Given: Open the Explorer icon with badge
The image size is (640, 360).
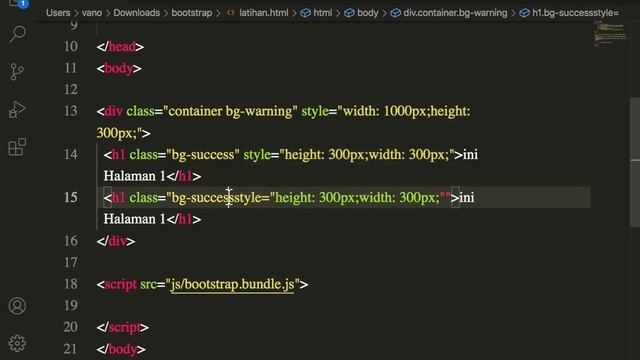Looking at the screenshot, I should [18, 4].
